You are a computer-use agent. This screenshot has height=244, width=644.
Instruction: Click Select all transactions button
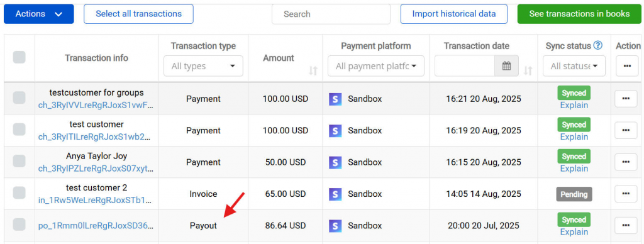click(139, 14)
